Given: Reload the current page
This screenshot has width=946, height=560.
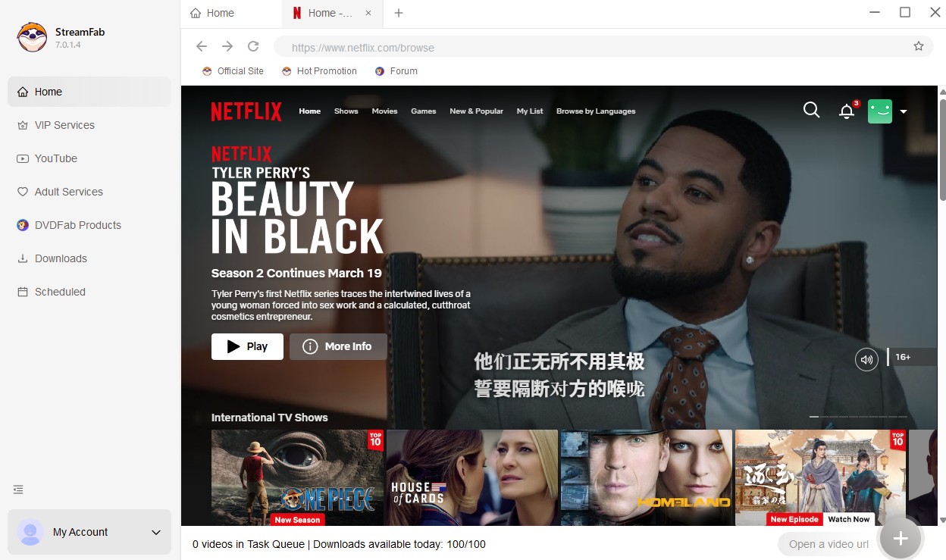Looking at the screenshot, I should click(x=253, y=46).
